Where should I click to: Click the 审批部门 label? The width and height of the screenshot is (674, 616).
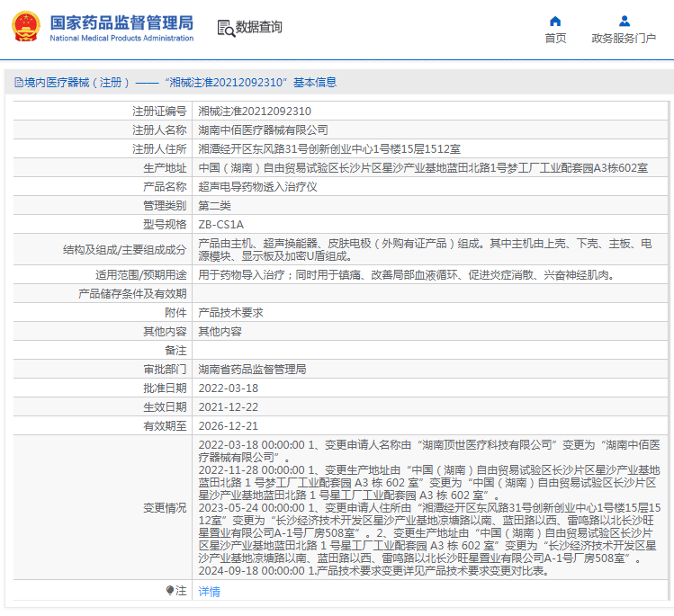click(x=165, y=370)
